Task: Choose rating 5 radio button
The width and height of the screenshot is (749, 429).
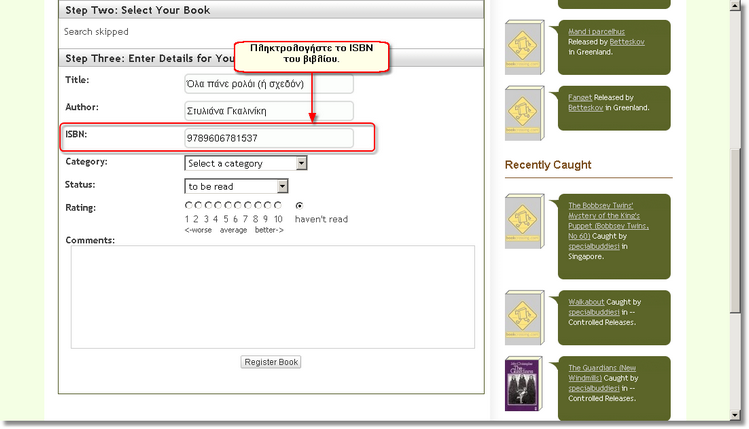Action: (228, 206)
